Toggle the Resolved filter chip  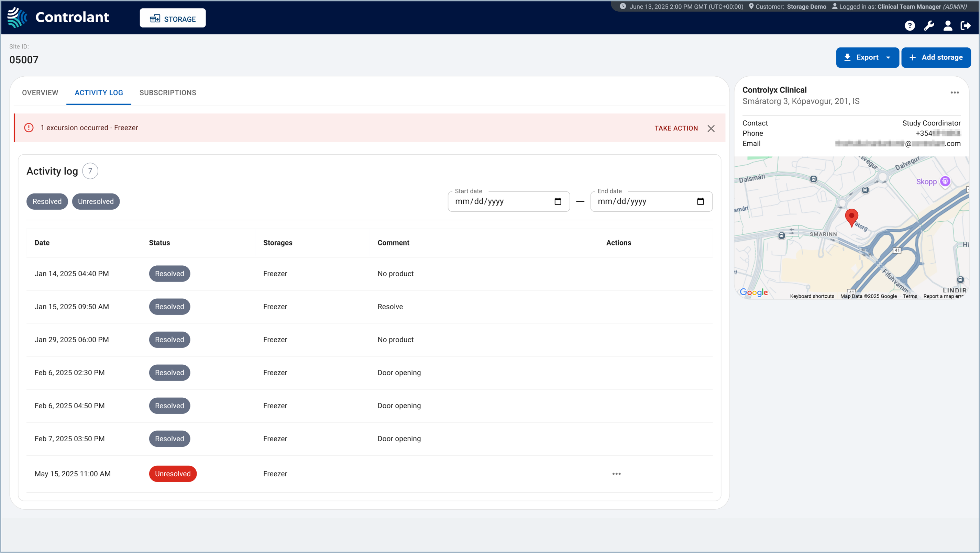[47, 201]
